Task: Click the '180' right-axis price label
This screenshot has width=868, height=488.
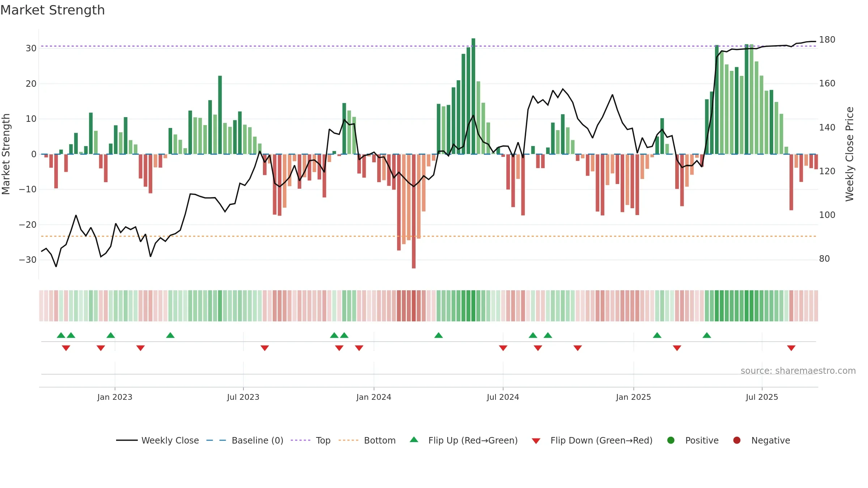Action: click(x=827, y=40)
